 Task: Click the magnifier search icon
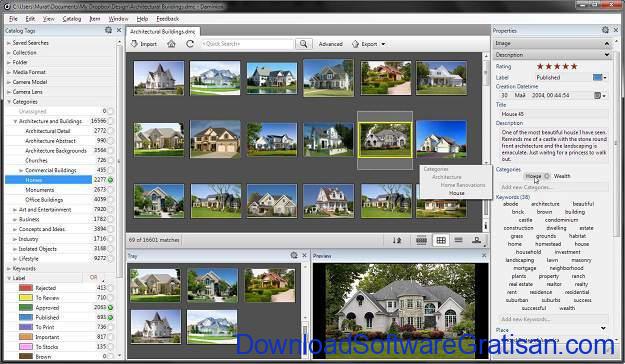[303, 44]
